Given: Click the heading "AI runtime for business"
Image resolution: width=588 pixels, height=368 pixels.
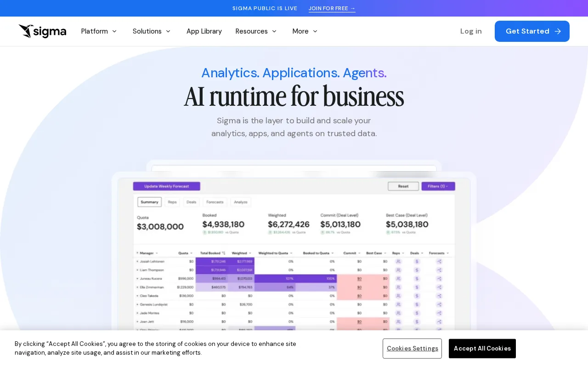Looking at the screenshot, I should pyautogui.click(x=294, y=97).
